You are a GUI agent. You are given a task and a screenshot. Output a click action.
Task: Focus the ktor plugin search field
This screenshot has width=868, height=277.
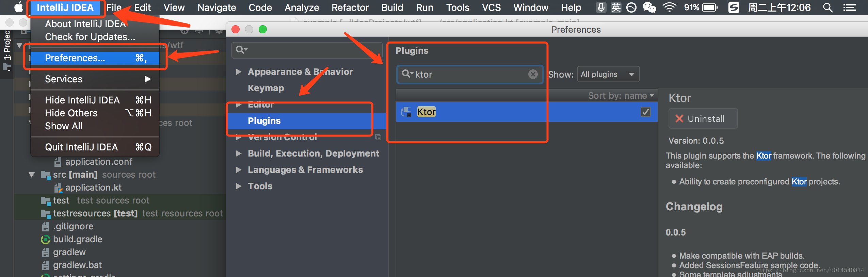tap(470, 74)
